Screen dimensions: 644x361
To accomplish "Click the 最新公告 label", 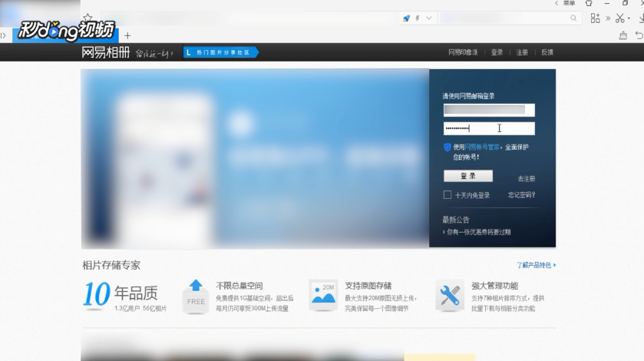I will (x=456, y=220).
